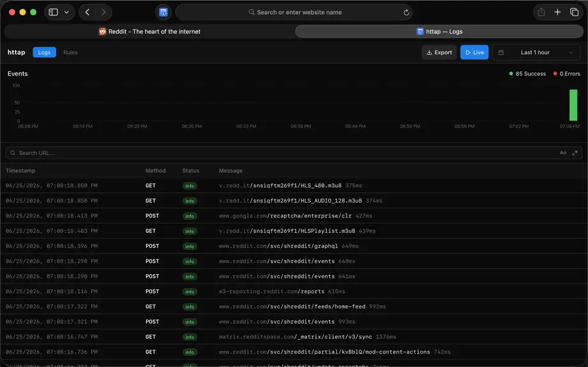Click the POST method on the reports row
The width and height of the screenshot is (588, 367).
152,291
